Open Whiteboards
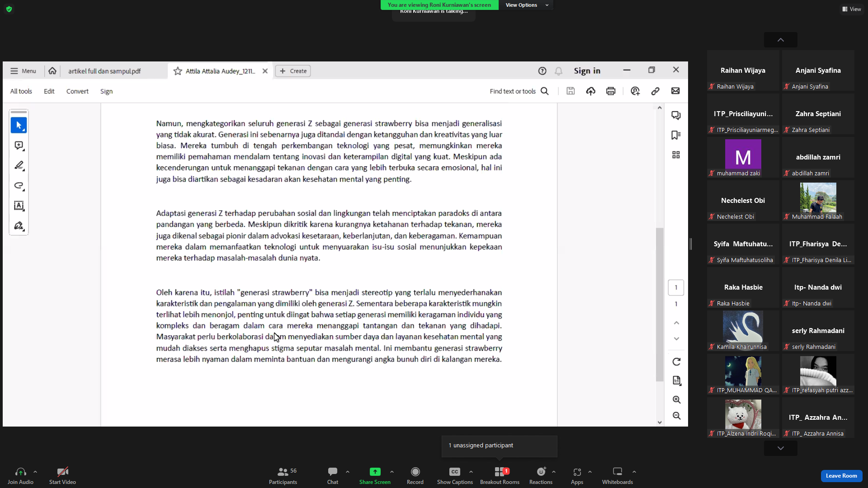 pyautogui.click(x=618, y=476)
